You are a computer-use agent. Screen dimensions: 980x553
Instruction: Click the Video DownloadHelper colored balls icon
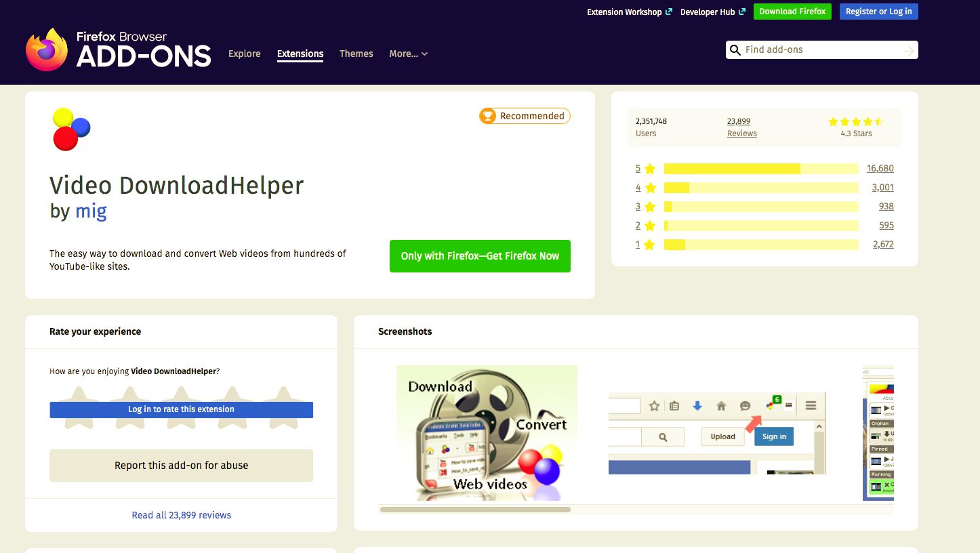(71, 129)
